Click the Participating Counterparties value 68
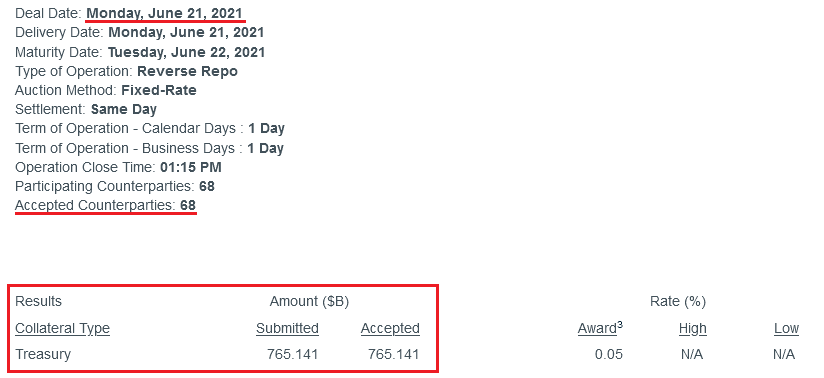The height and width of the screenshot is (378, 824). (207, 187)
